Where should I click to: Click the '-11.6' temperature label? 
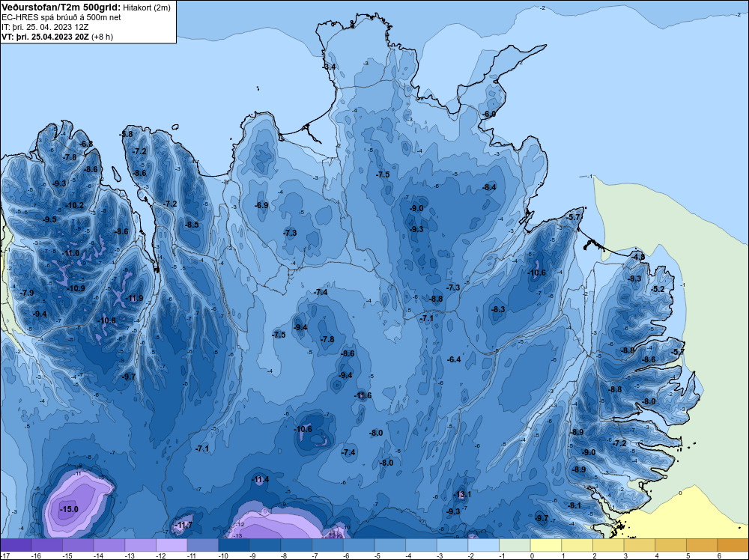363,395
